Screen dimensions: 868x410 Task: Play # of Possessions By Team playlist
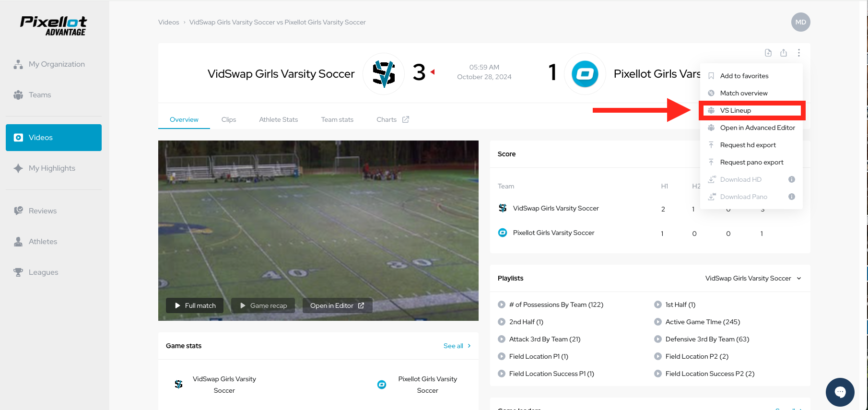[x=551, y=305]
